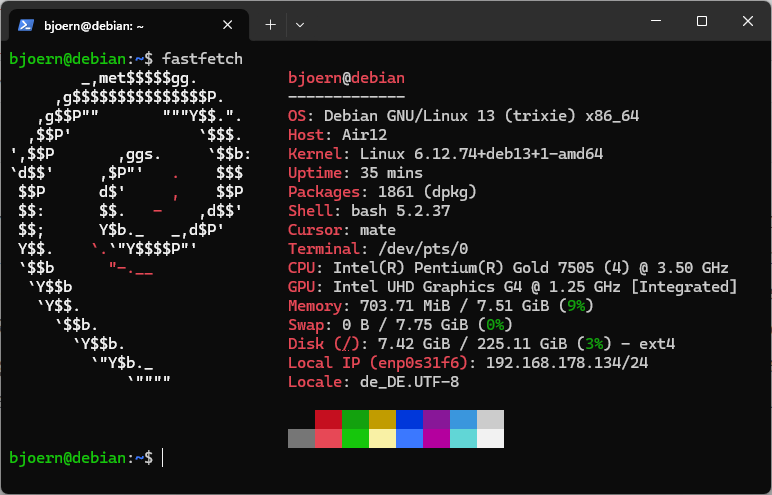The width and height of the screenshot is (772, 495).
Task: Open a new tab with plus icon
Action: pyautogui.click(x=270, y=23)
